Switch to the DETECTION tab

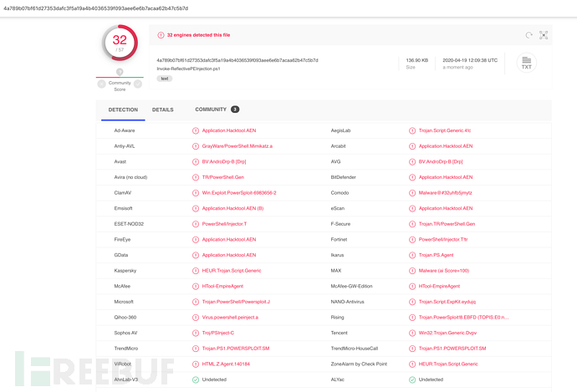click(123, 109)
